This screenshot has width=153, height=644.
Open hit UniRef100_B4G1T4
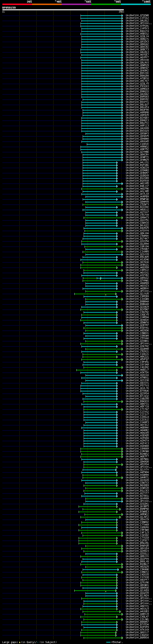(x=137, y=31)
